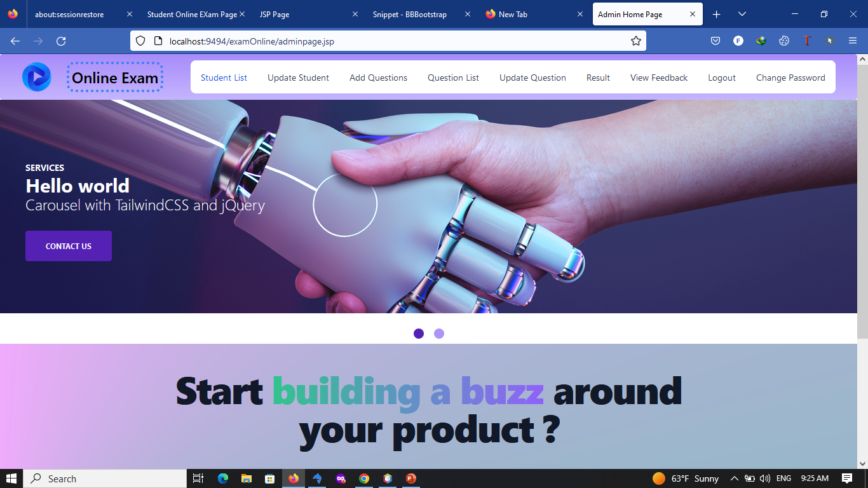Switch to the Student Online EXam Page tab
Image resolution: width=868 pixels, height=488 pixels.
192,14
